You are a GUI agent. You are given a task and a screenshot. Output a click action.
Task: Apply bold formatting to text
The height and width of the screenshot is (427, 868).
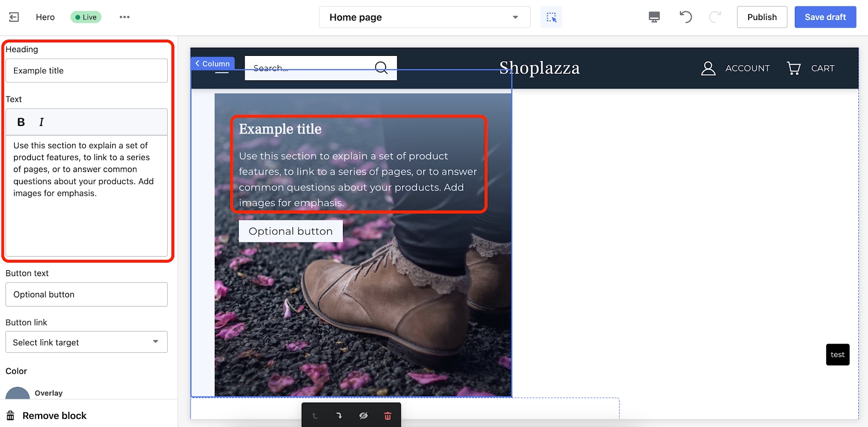click(x=21, y=122)
